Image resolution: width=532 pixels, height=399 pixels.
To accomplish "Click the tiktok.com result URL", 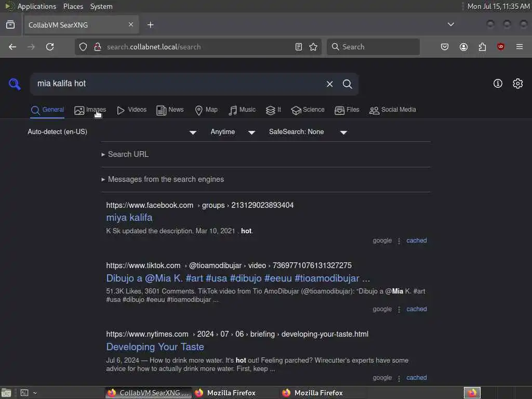I will pyautogui.click(x=229, y=265).
